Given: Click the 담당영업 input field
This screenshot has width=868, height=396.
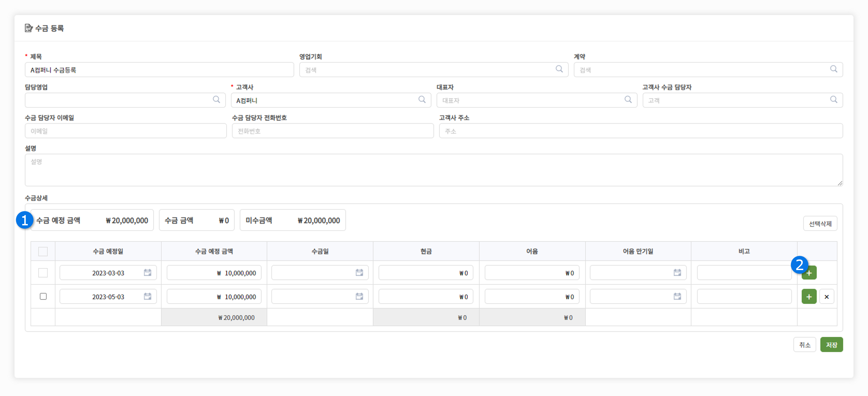Looking at the screenshot, I should pos(125,100).
